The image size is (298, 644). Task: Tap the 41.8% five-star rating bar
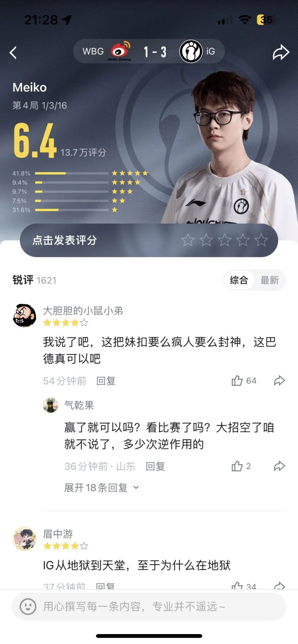coord(72,173)
